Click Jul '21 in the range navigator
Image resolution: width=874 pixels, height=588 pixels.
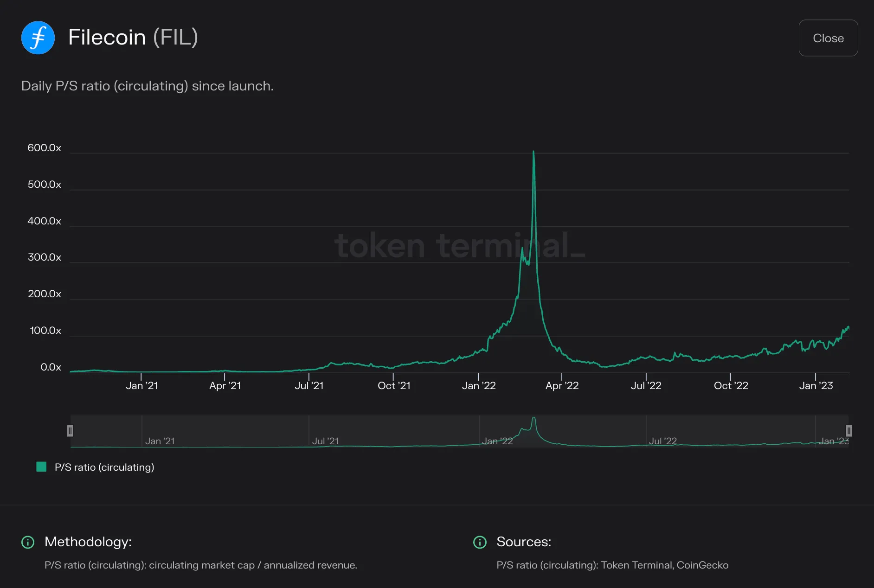click(325, 441)
